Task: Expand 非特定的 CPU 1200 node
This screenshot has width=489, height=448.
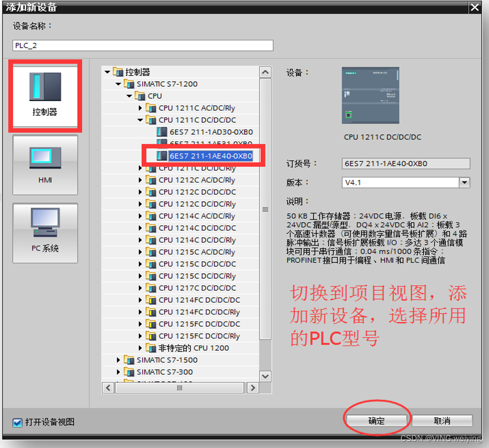Action: pos(140,348)
